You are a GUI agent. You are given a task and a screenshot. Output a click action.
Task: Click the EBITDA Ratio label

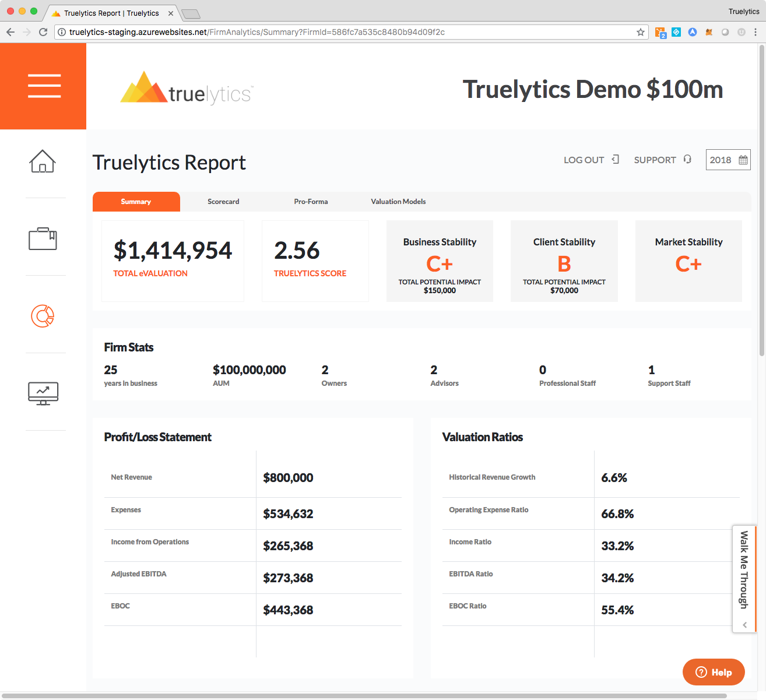(471, 574)
